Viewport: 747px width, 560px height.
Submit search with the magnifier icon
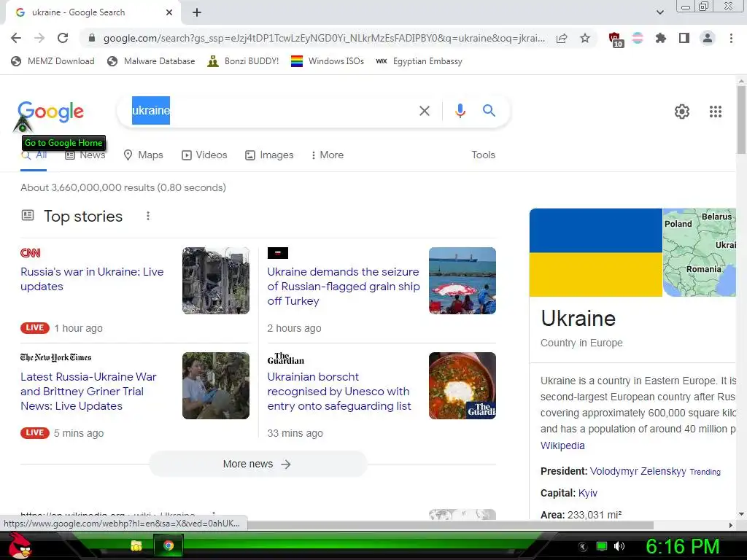point(489,111)
